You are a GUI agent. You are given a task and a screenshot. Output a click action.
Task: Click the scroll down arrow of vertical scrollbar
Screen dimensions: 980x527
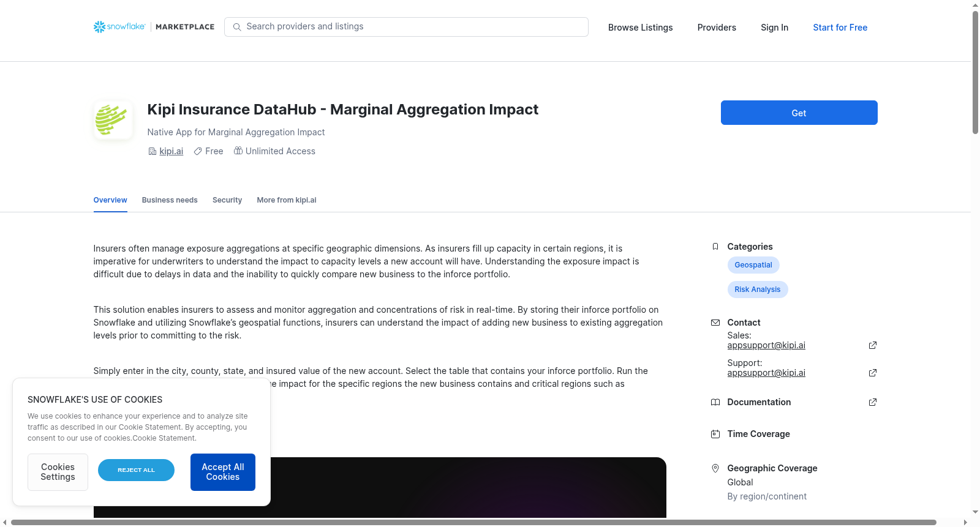975,512
